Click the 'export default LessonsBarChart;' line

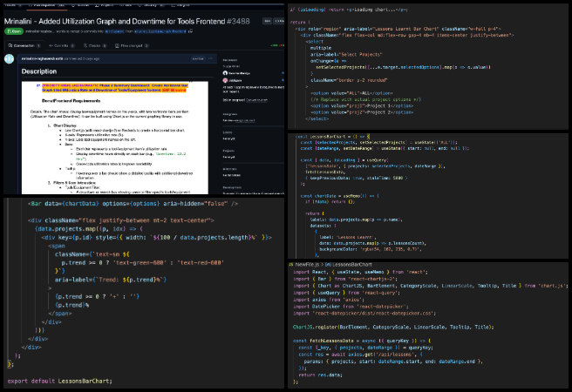point(60,381)
